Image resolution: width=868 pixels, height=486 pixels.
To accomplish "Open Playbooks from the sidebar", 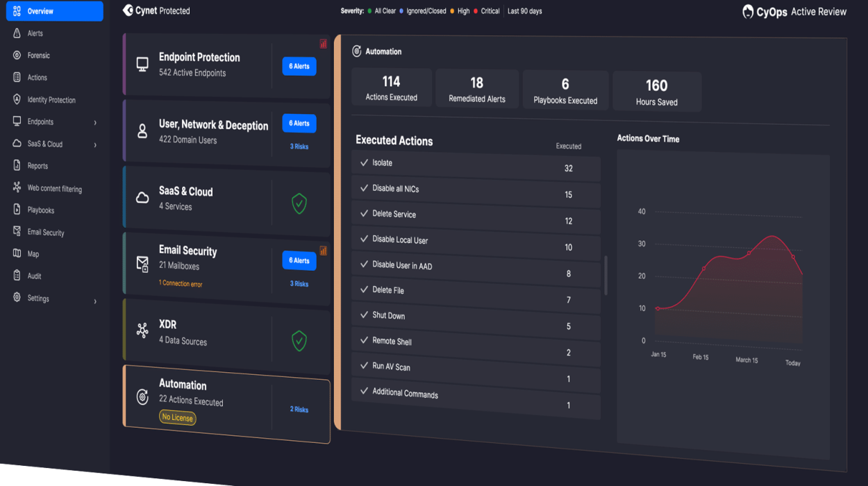I will (x=40, y=210).
